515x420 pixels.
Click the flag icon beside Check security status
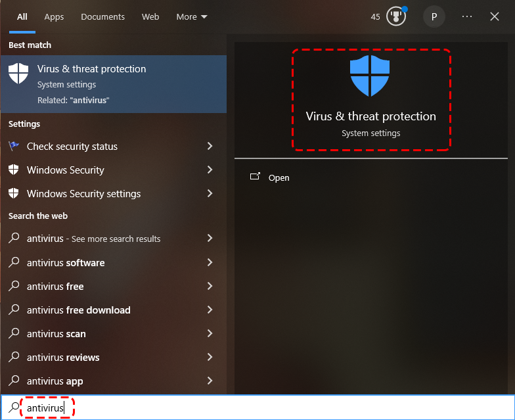point(13,146)
